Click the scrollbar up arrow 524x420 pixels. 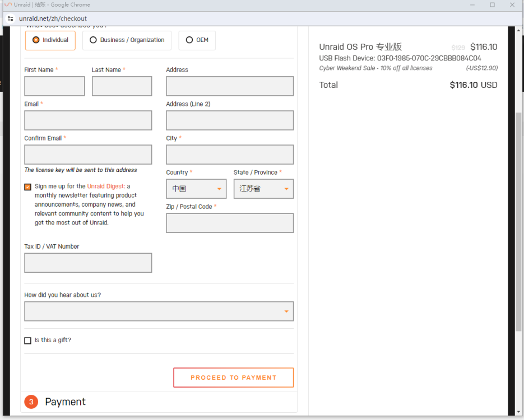coord(518,30)
